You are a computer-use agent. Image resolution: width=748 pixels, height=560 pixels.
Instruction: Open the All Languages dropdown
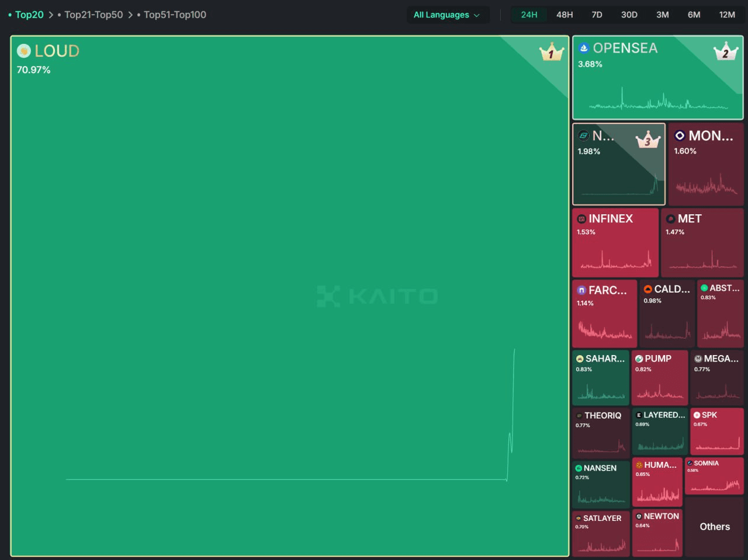coord(447,15)
